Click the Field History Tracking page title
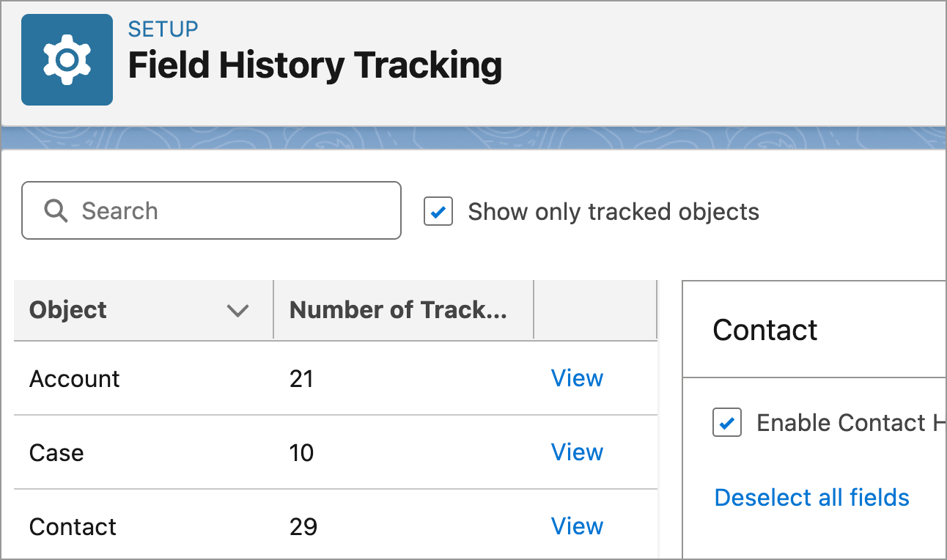 tap(315, 66)
